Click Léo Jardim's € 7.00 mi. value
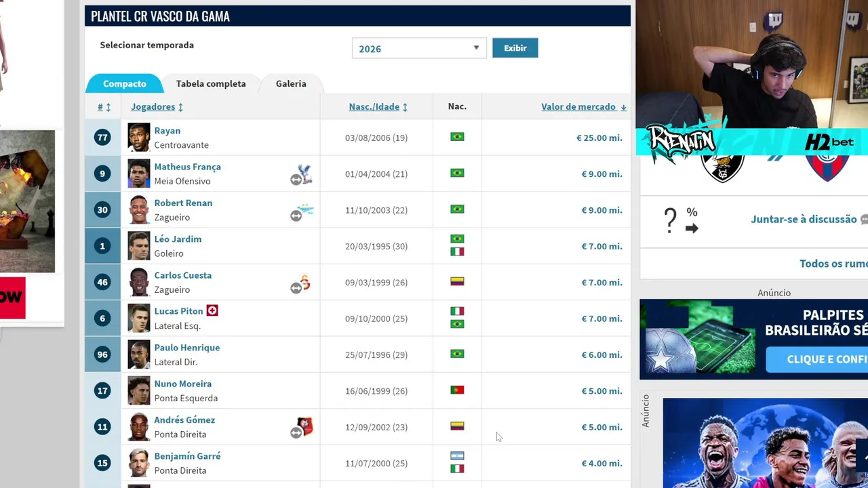The width and height of the screenshot is (868, 488). tap(601, 246)
